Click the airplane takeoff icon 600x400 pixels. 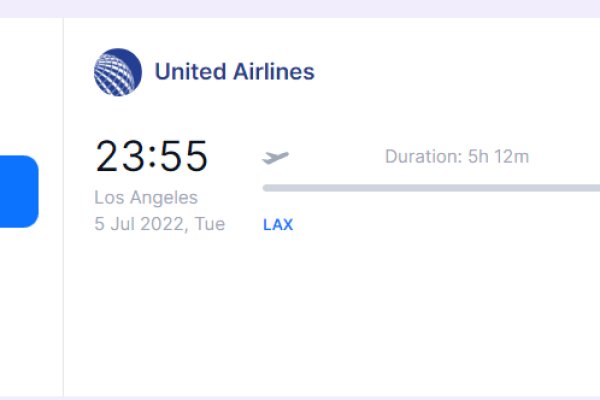tap(275, 157)
